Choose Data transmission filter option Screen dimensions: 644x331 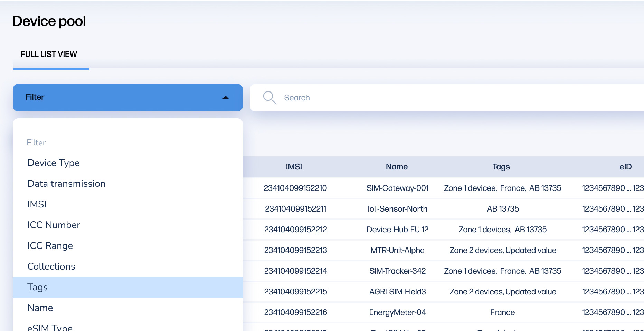(x=66, y=184)
